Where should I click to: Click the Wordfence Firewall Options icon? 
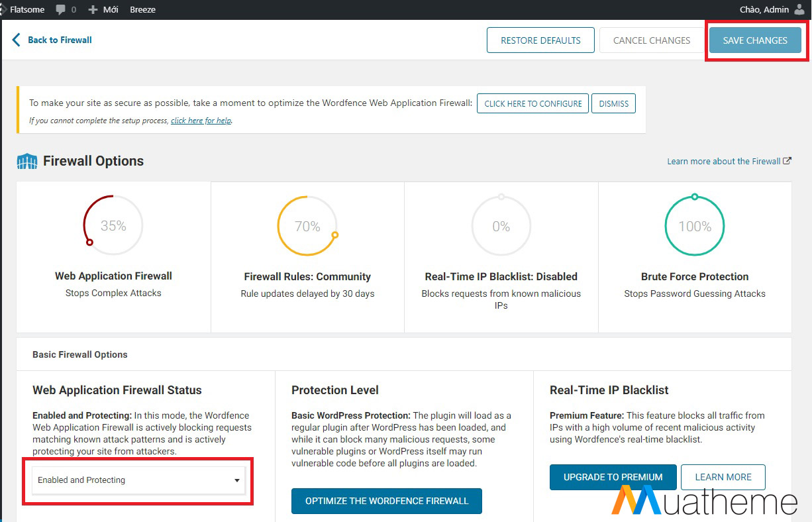click(27, 161)
